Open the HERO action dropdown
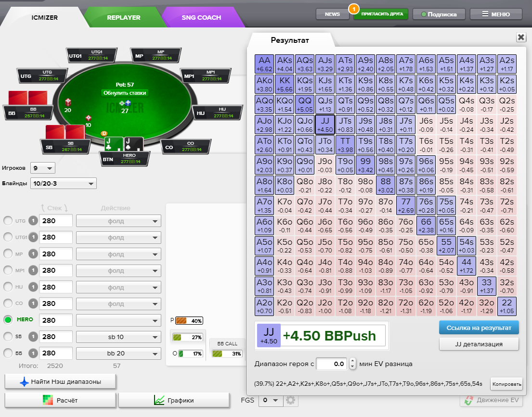 point(118,320)
